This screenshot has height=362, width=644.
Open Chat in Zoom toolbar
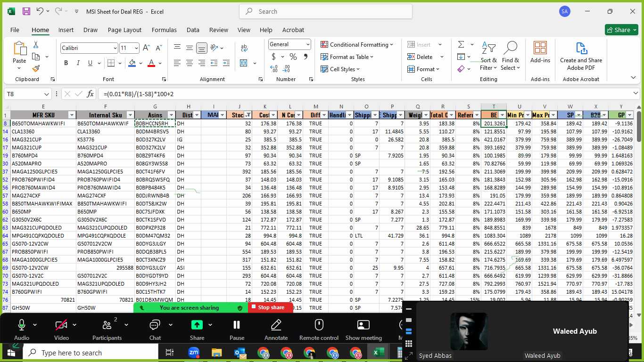[x=155, y=329]
